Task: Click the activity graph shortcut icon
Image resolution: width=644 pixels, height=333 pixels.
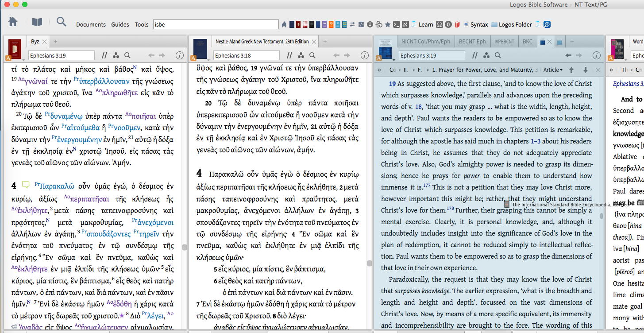Action: [361, 24]
